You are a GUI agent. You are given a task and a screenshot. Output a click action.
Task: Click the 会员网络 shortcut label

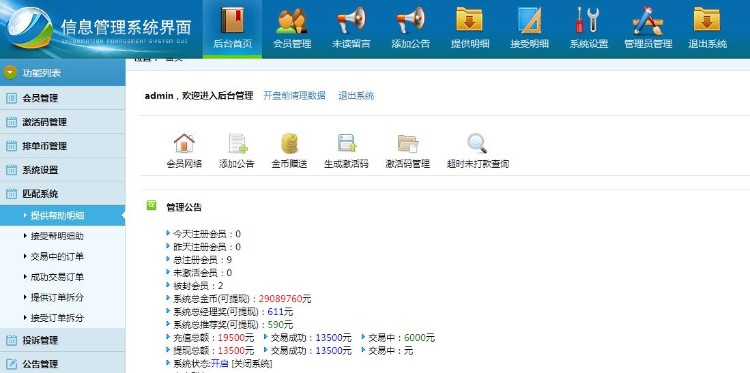click(x=184, y=164)
